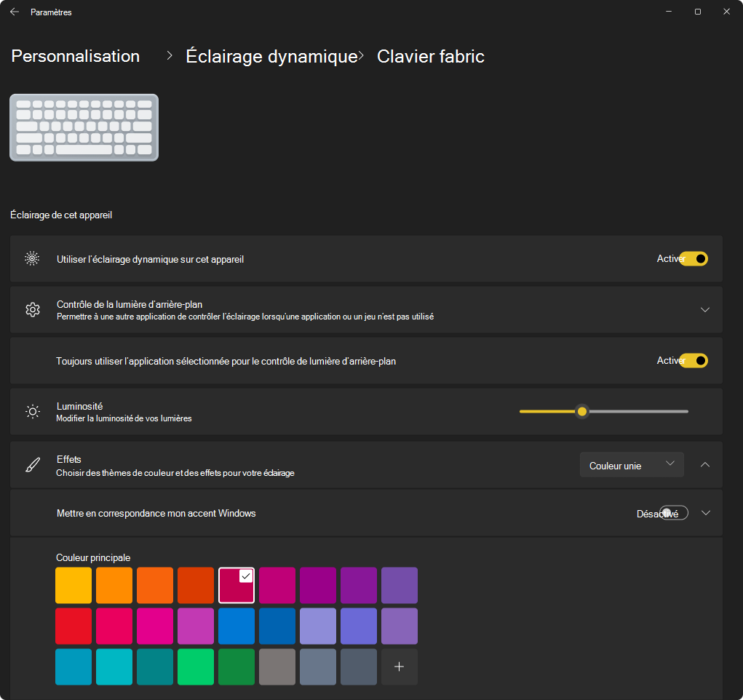The height and width of the screenshot is (700, 743).
Task: Expand Contrôle de la lumière d'arrière-plan
Action: [x=705, y=309]
